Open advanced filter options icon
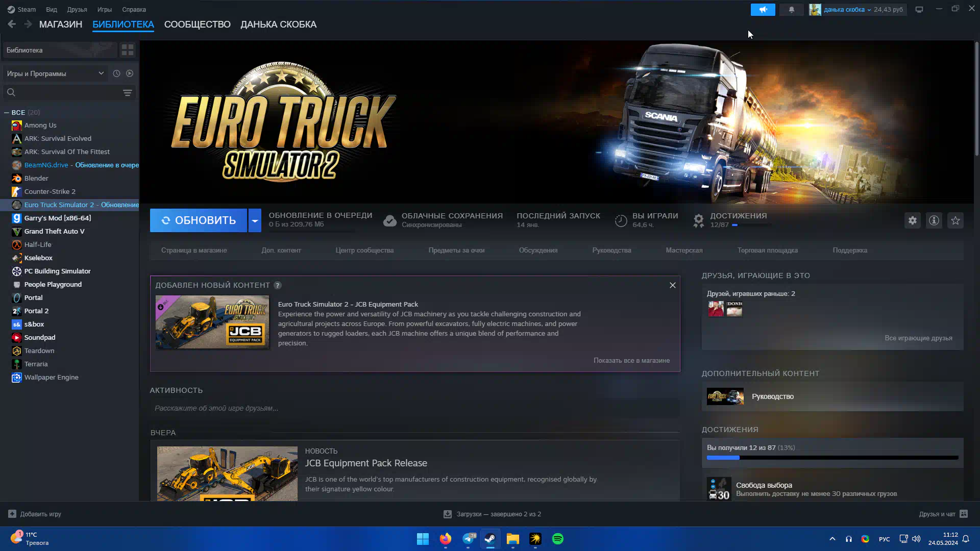Screen dimensions: 980x551 click(x=127, y=92)
